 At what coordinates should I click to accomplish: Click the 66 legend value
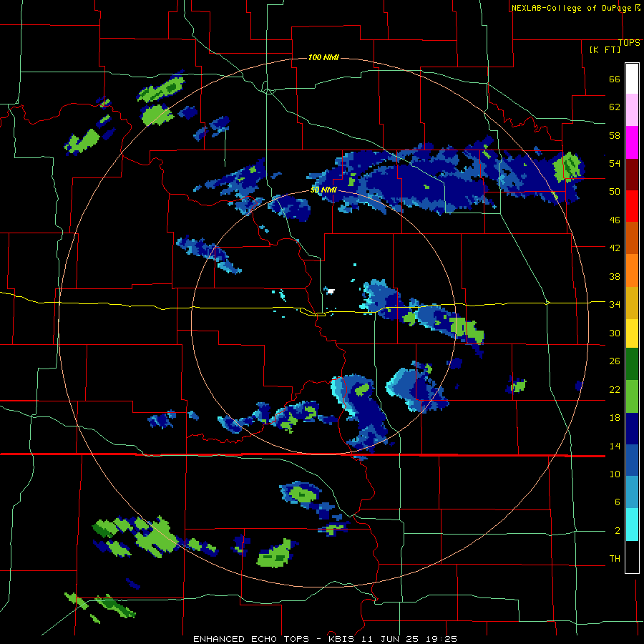click(x=615, y=79)
